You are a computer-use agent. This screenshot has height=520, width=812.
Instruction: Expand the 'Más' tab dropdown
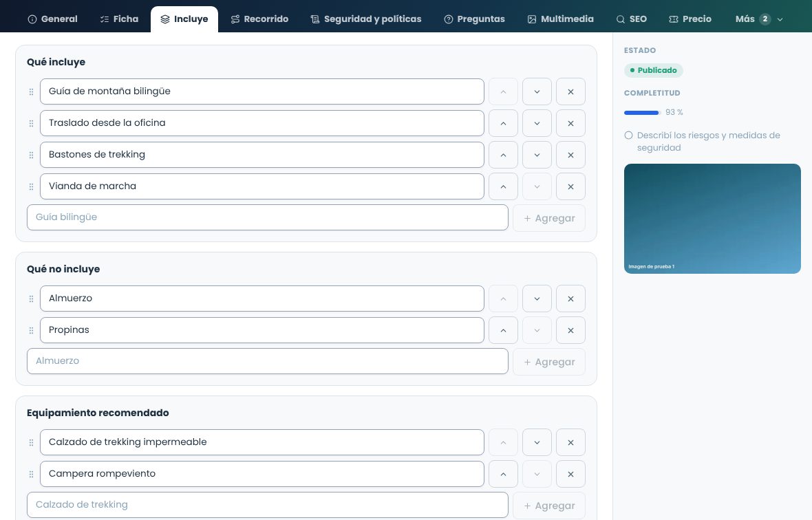pos(759,19)
